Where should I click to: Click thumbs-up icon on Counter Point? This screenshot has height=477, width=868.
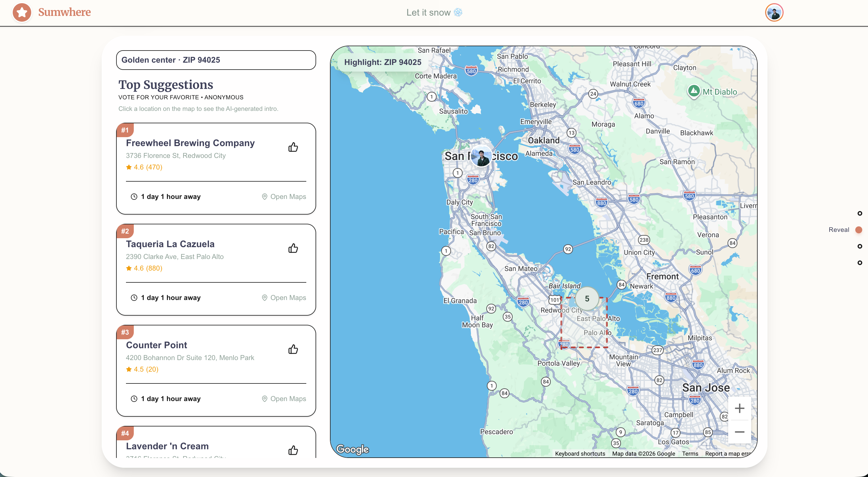[293, 349]
